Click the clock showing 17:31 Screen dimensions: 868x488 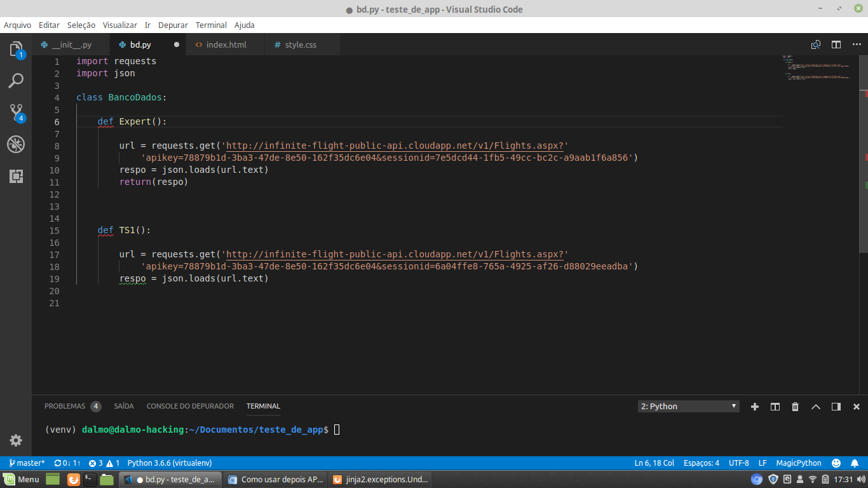843,480
